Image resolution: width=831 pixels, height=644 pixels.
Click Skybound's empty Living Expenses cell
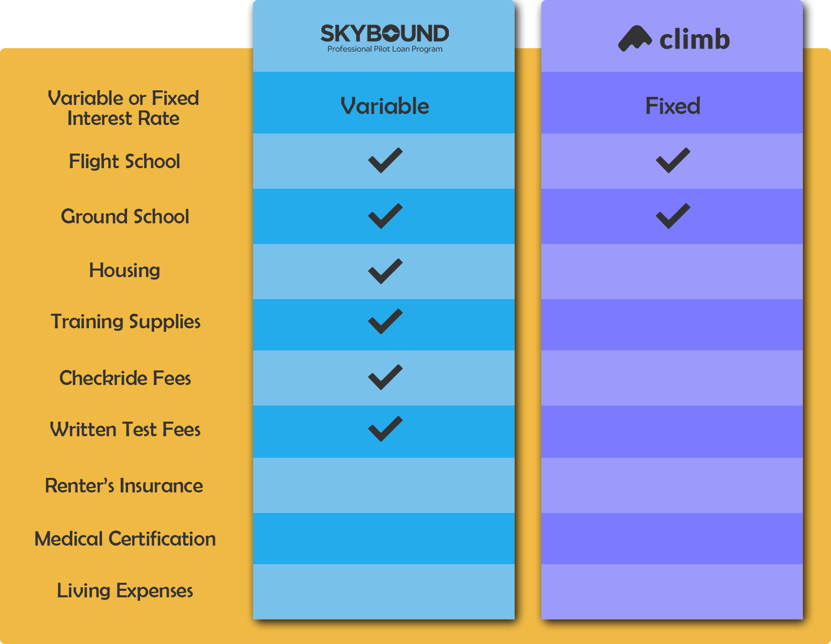pyautogui.click(x=384, y=591)
